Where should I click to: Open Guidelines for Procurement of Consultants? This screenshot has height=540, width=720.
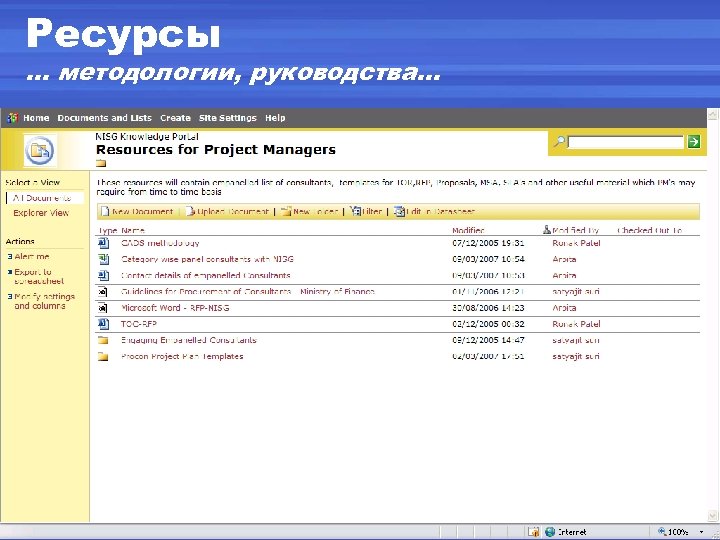click(248, 292)
